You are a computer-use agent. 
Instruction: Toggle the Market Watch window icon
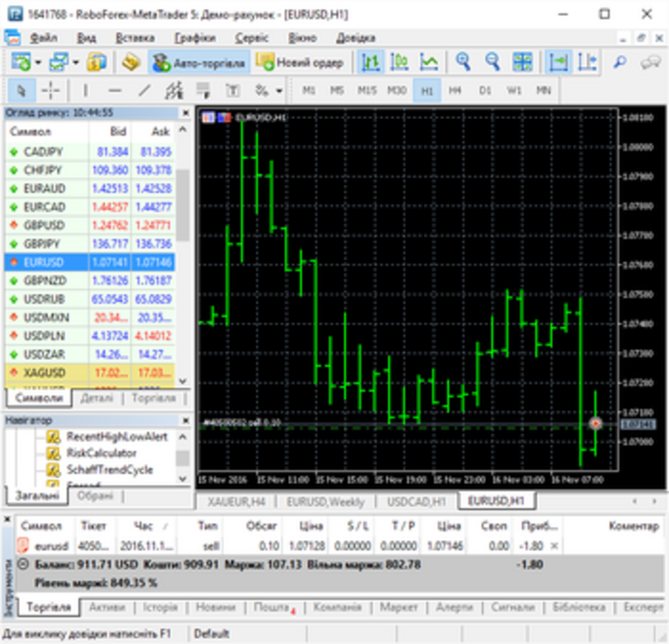(x=97, y=62)
